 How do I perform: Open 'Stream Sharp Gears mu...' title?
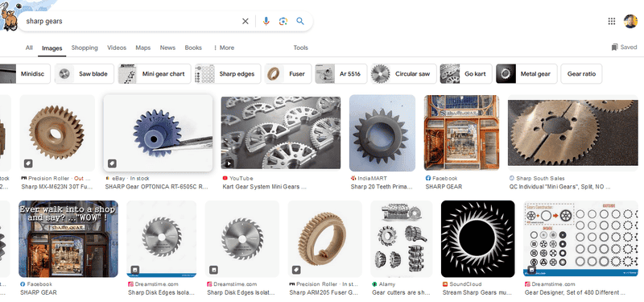[x=477, y=292]
